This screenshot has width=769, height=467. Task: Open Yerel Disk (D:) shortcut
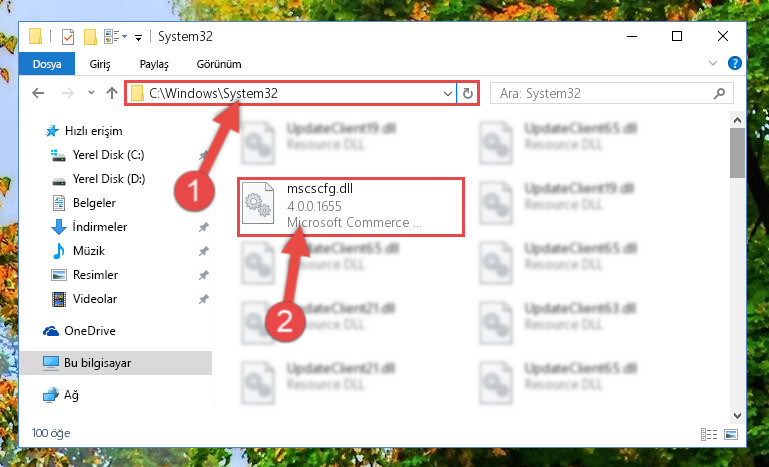point(109,179)
